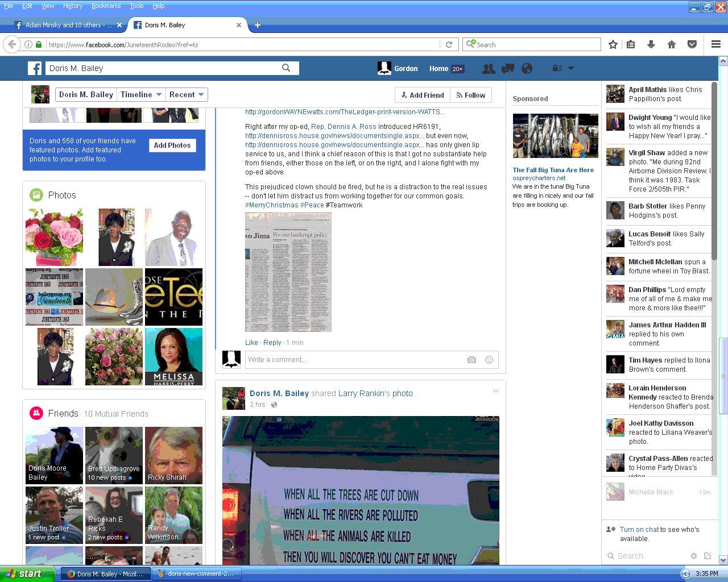Expand the Timeline dropdown
The width and height of the screenshot is (728, 582).
141,95
